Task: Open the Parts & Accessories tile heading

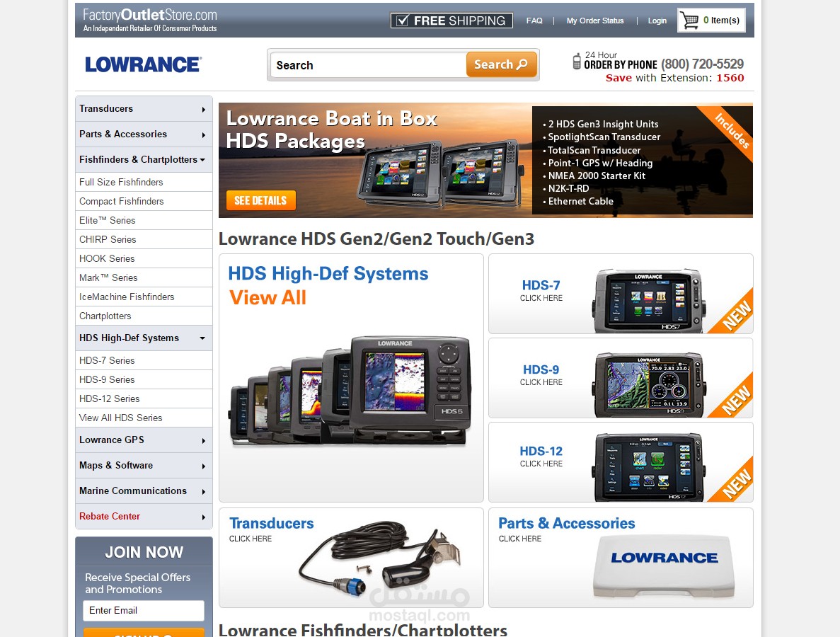Action: 567,523
